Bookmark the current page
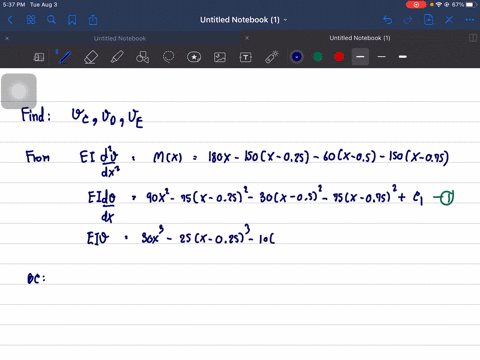 pos(72,20)
